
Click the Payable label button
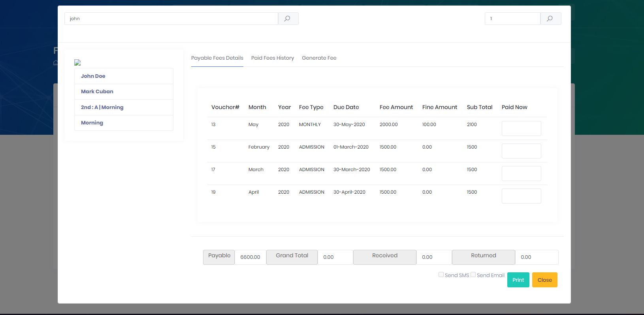click(219, 257)
